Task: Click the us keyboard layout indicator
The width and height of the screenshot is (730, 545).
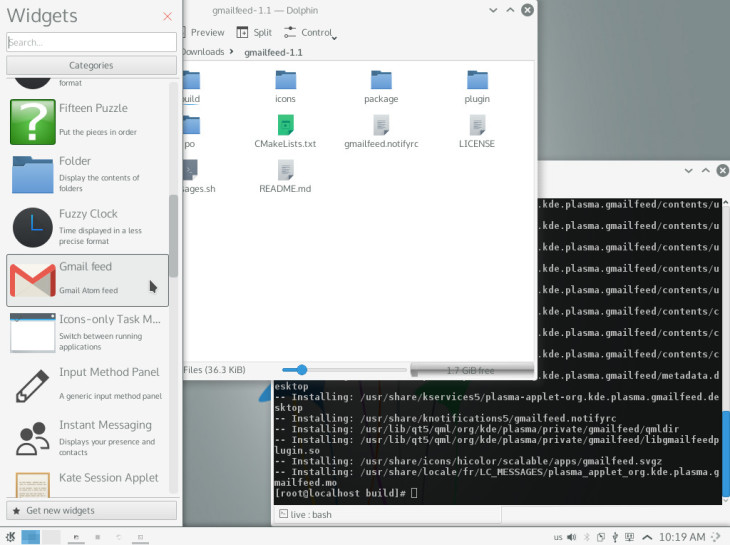Action: click(x=558, y=537)
